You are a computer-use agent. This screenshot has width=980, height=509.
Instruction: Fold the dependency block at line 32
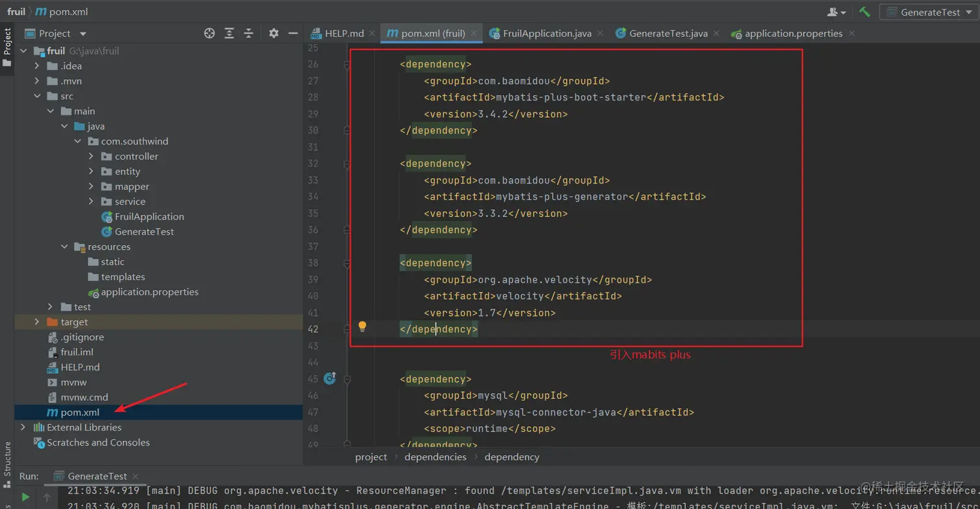[347, 163]
